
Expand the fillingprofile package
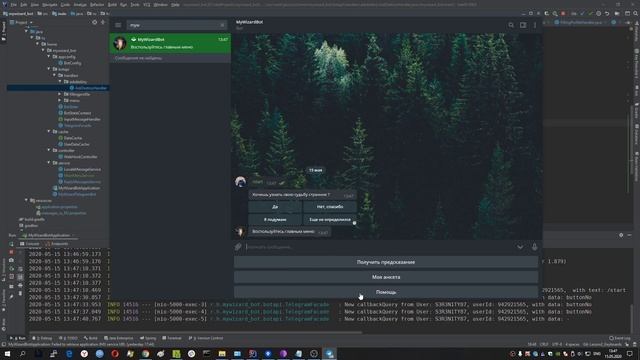(60, 94)
